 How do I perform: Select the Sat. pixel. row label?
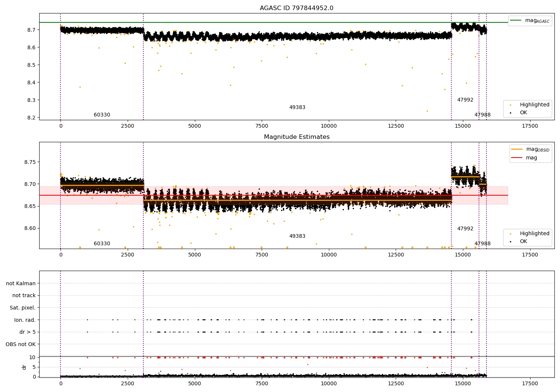[x=23, y=308]
